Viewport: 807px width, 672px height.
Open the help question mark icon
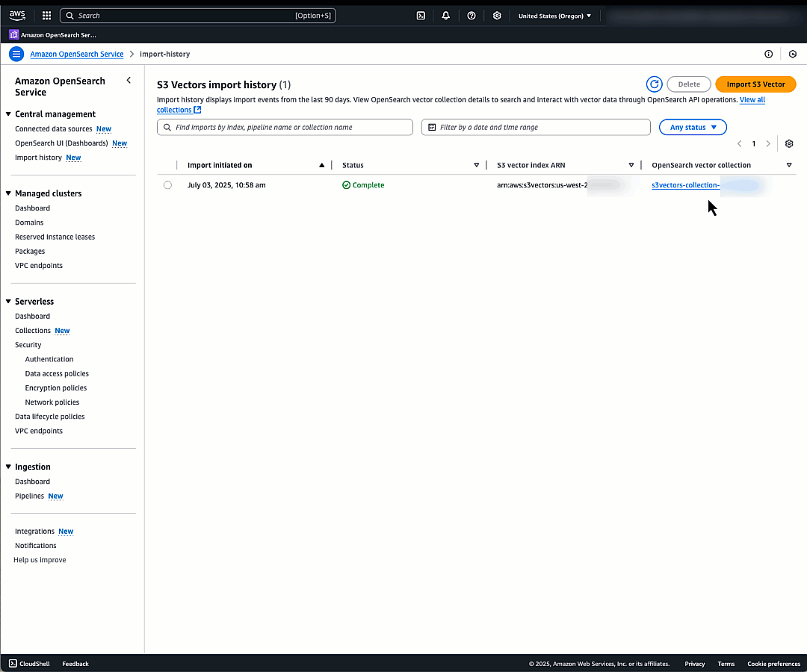pyautogui.click(x=471, y=16)
